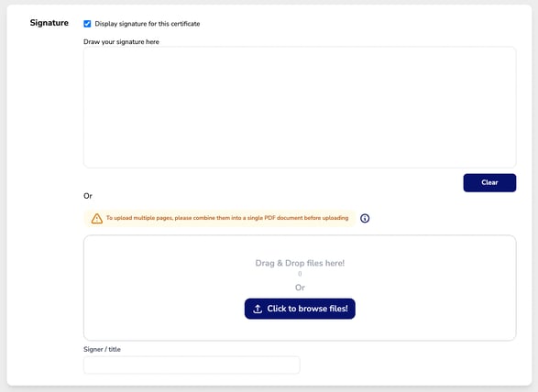The width and height of the screenshot is (538, 392).
Task: Click the Drag & Drop files here area
Action: point(300,288)
